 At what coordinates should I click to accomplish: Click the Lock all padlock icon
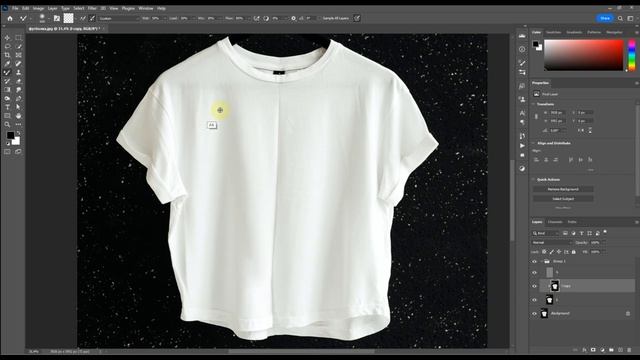(x=573, y=252)
